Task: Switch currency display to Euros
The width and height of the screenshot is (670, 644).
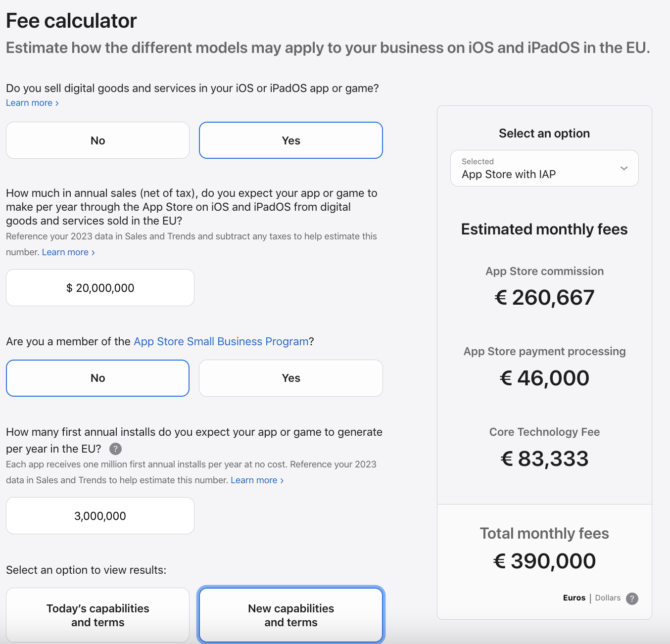Action: pos(574,598)
